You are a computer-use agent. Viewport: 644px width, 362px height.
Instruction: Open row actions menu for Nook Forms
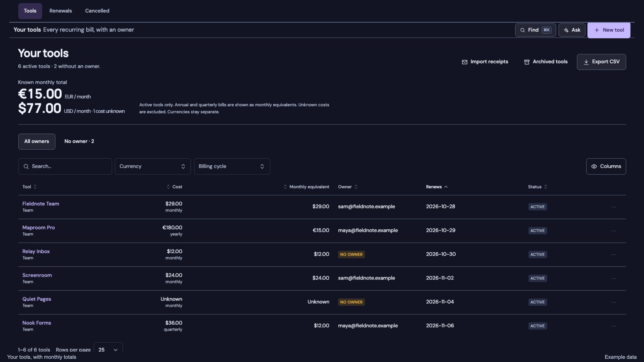pos(613,326)
